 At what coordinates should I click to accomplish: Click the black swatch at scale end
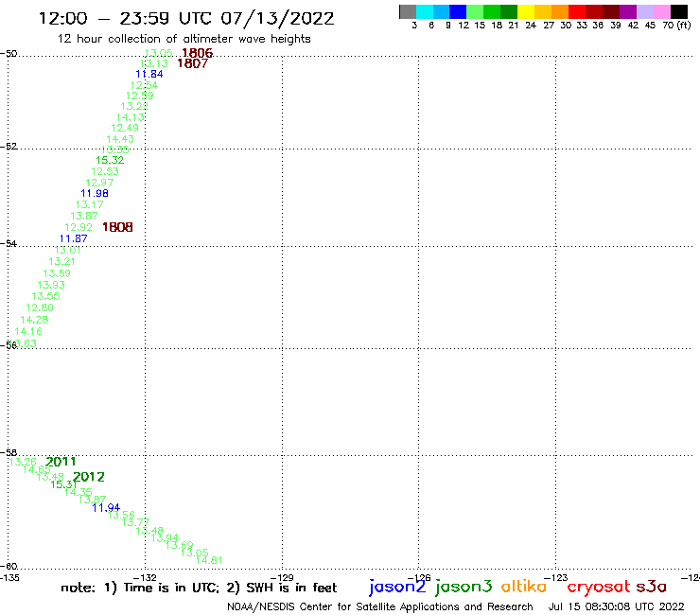tap(678, 11)
